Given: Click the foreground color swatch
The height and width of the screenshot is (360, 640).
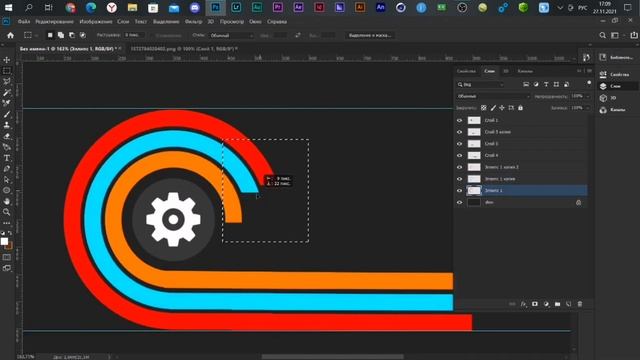Looking at the screenshot, I should [x=4, y=242].
